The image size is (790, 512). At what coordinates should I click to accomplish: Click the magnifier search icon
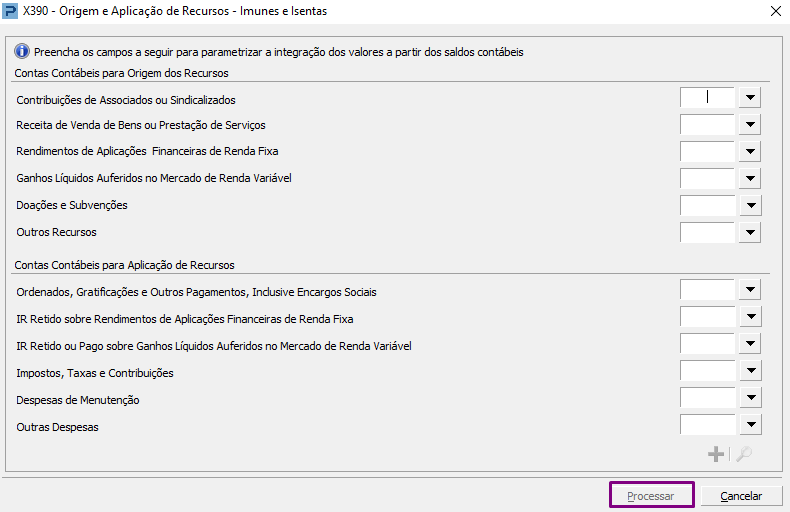pos(744,454)
